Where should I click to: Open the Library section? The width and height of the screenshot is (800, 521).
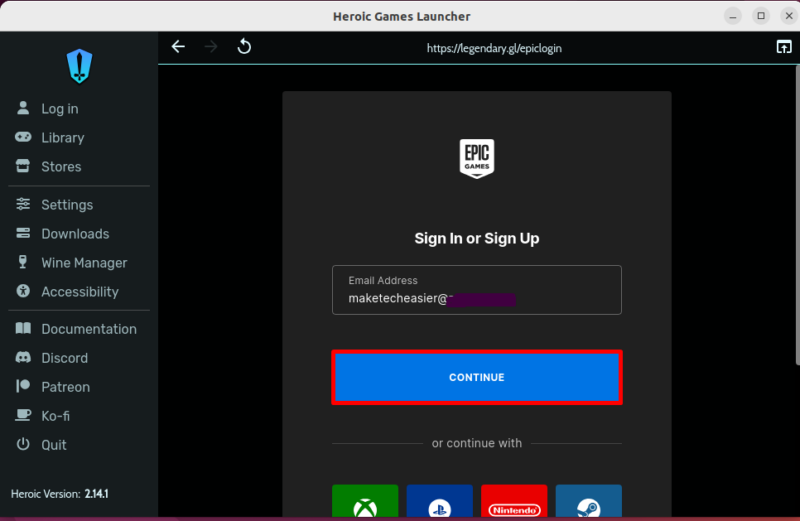[x=63, y=138]
